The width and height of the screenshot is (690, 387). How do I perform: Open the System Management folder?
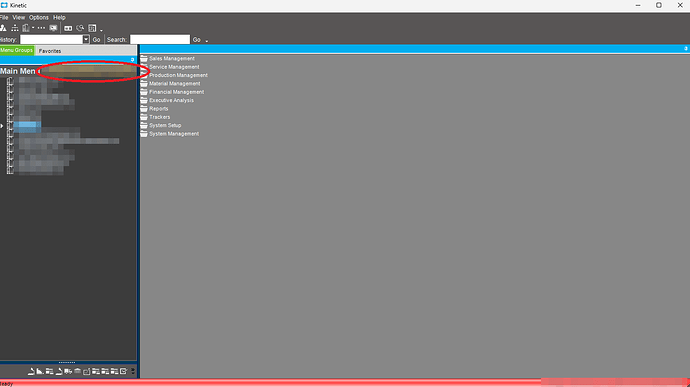pyautogui.click(x=170, y=134)
